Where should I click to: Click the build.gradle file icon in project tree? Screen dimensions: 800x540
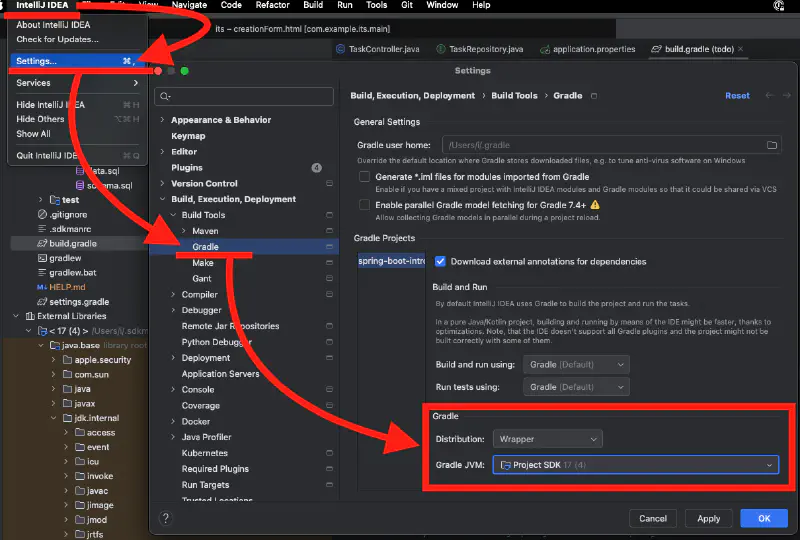pos(41,243)
